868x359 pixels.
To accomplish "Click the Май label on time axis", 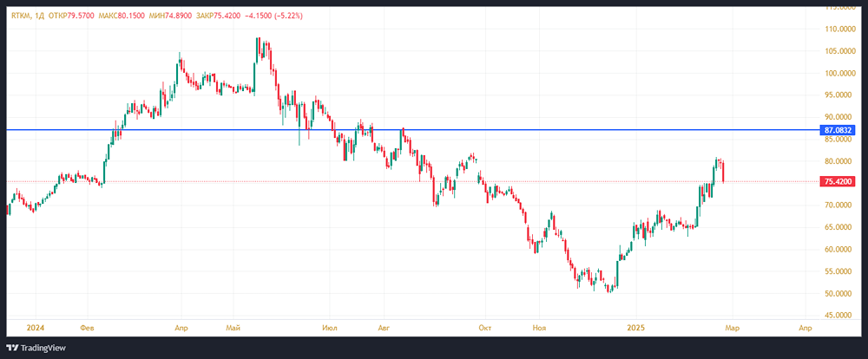I will click(x=233, y=329).
